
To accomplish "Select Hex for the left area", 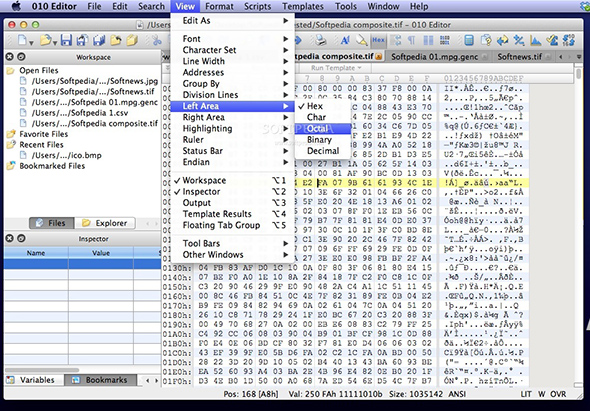I will click(323, 106).
